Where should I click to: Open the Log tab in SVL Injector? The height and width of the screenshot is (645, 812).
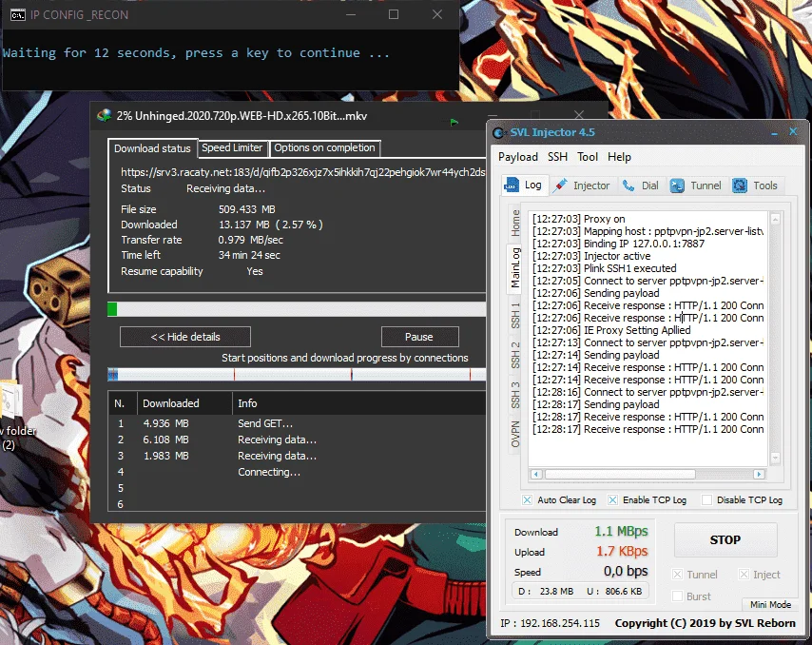(523, 185)
